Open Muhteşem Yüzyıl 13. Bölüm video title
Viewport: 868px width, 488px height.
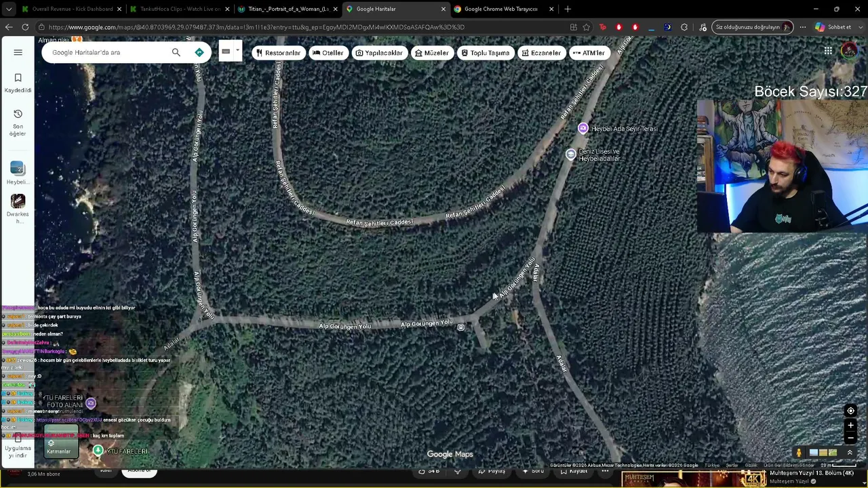click(x=812, y=473)
